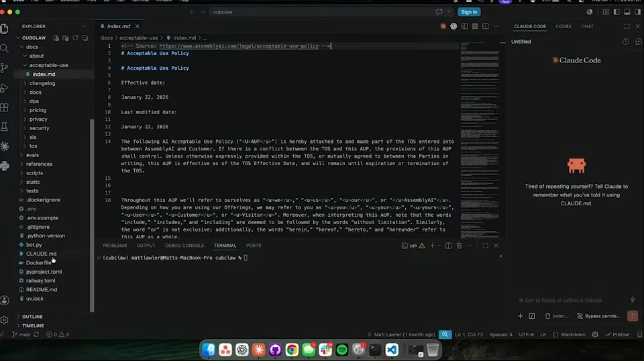
Task: Toggle the blue zoom status bar item
Action: coord(445,334)
